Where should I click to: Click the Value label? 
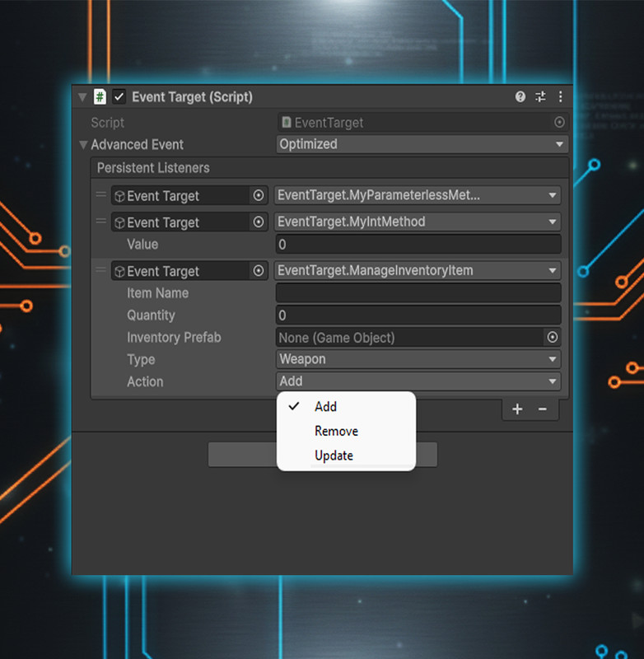(142, 245)
